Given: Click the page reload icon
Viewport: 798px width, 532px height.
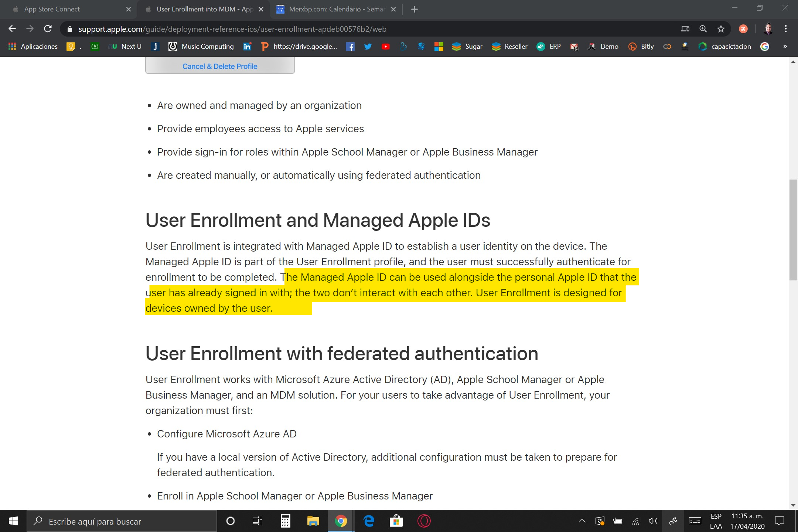Looking at the screenshot, I should [x=48, y=29].
